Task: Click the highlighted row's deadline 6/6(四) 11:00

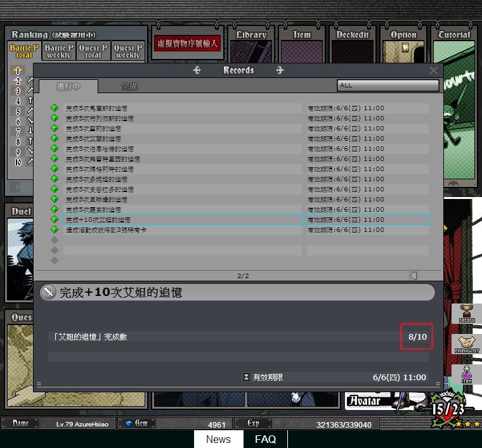Action: [x=368, y=219]
